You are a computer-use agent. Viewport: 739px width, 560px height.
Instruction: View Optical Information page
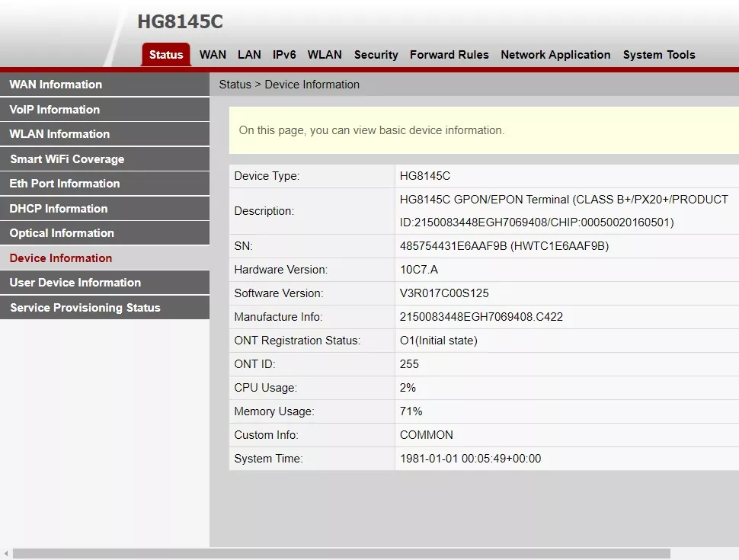coord(62,233)
